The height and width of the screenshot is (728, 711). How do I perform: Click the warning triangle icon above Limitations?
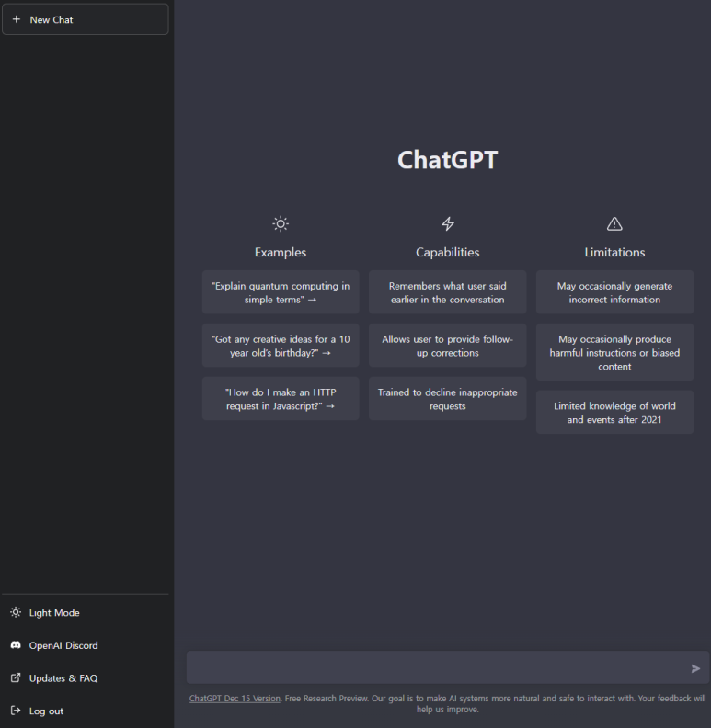pos(614,223)
